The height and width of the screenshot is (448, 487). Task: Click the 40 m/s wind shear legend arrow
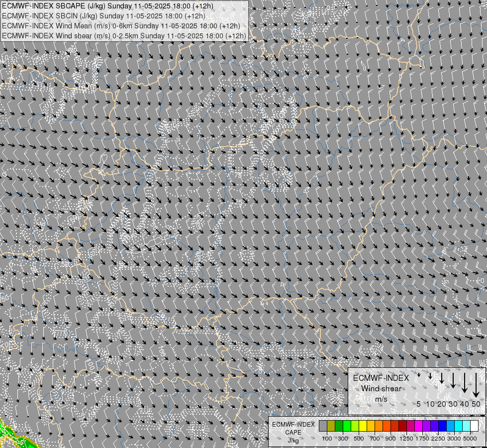click(x=465, y=382)
